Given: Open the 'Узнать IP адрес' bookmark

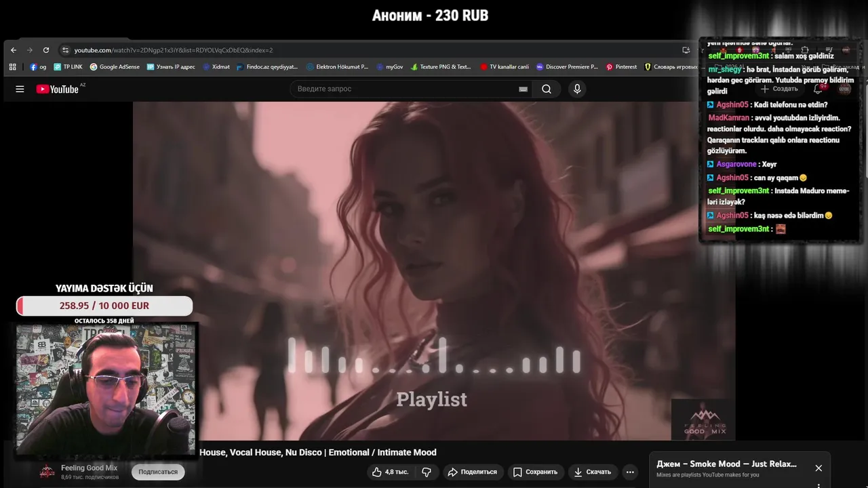Looking at the screenshot, I should (171, 67).
